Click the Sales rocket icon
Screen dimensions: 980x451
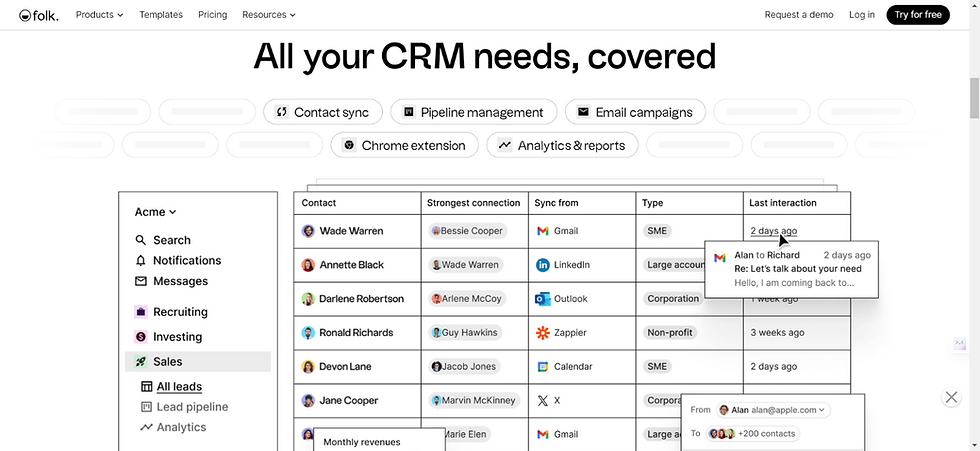[141, 362]
